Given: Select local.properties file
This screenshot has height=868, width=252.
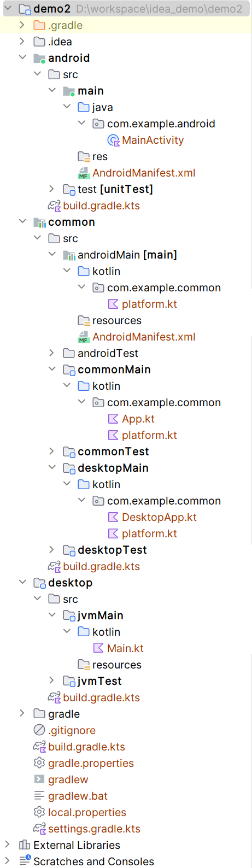Looking at the screenshot, I should (x=87, y=812).
